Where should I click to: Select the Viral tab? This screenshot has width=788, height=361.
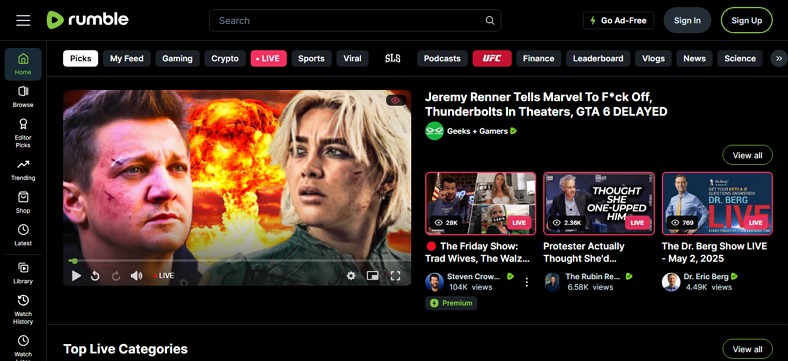pyautogui.click(x=352, y=58)
